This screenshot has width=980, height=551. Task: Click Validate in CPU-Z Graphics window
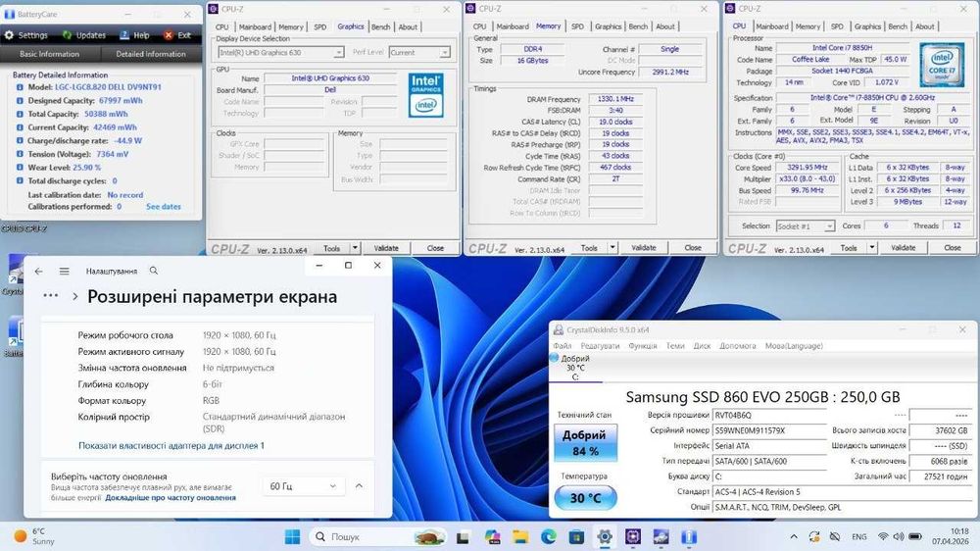coord(385,248)
